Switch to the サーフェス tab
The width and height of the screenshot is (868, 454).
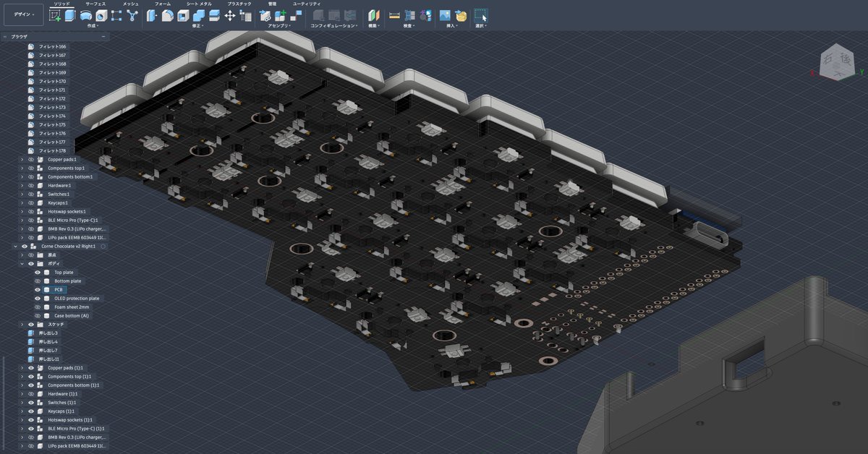coord(95,4)
